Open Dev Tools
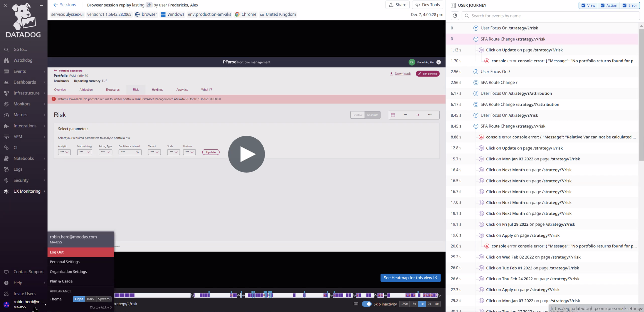 coord(428,5)
